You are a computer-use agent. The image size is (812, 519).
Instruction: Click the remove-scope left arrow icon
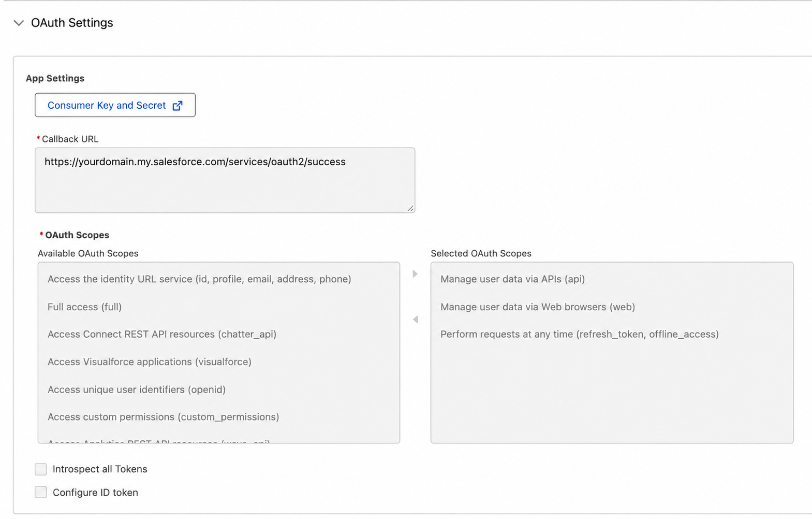(415, 320)
